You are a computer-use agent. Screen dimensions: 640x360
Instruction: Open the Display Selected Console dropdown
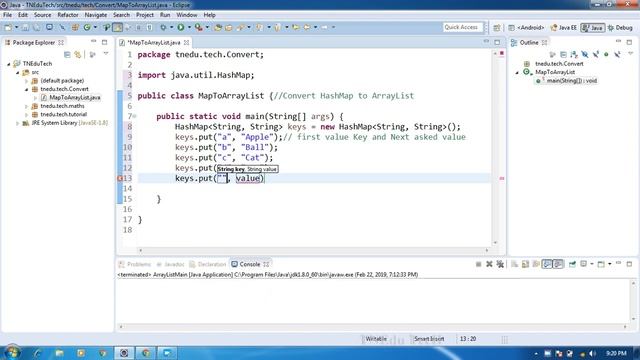[x=592, y=264]
